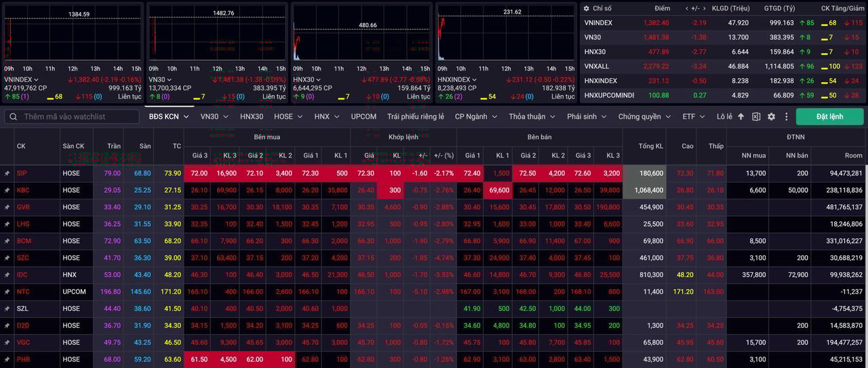The height and width of the screenshot is (368, 868).
Task: Click the search magnifier icon in watchlist box
Action: click(x=14, y=117)
